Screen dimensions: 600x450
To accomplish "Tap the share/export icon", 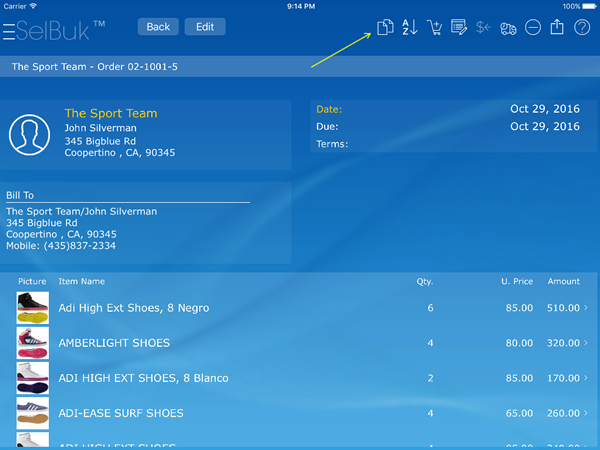I will (558, 27).
